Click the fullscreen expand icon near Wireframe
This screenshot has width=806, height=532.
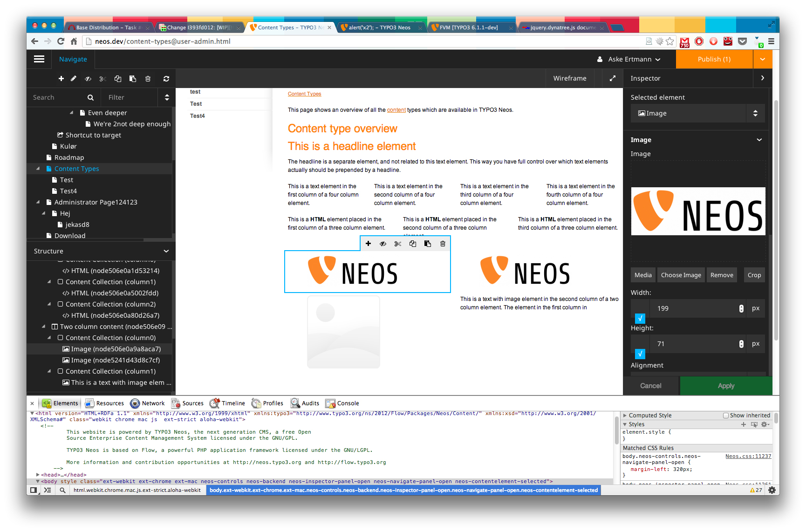pos(613,78)
